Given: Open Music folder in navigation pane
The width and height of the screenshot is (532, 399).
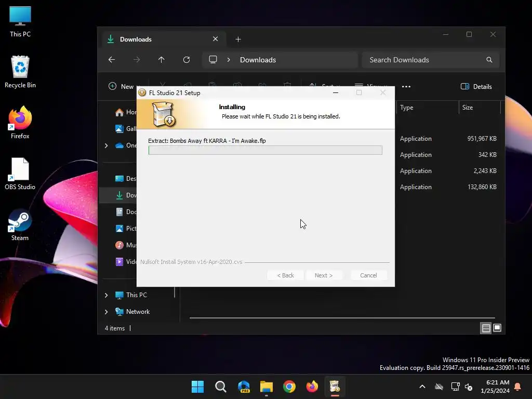Looking at the screenshot, I should point(126,245).
